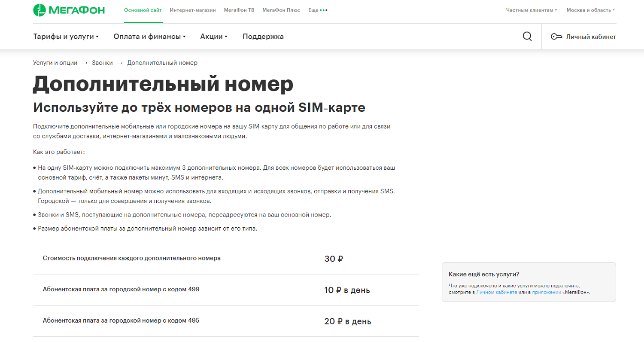This screenshot has height=342, width=644.
Task: Expand Акции menu
Action: (x=214, y=37)
